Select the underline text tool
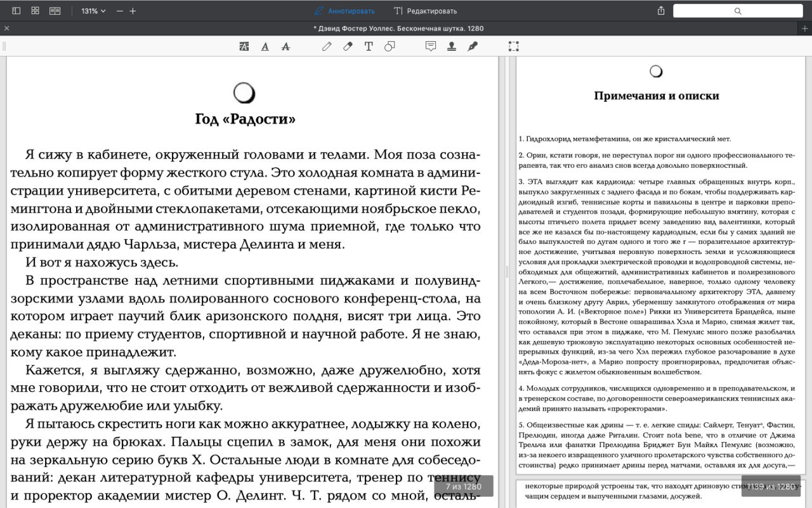Viewport: 812px width, 508px height. [x=265, y=46]
